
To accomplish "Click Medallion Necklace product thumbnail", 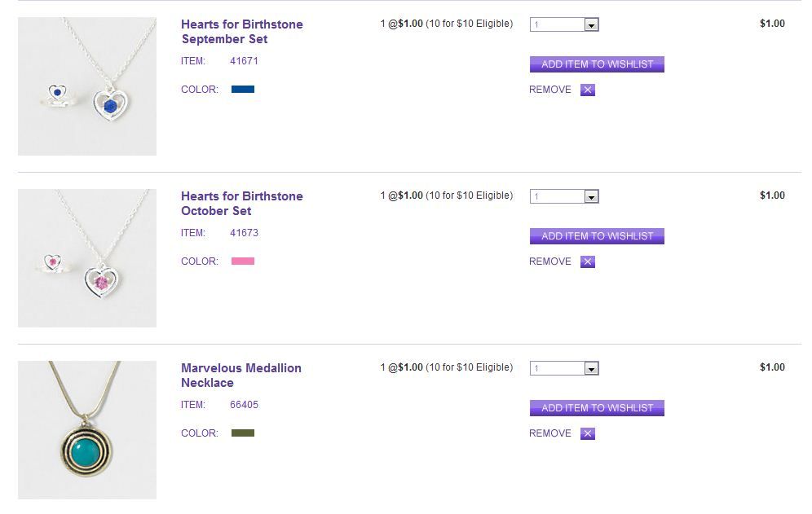I will (x=87, y=430).
